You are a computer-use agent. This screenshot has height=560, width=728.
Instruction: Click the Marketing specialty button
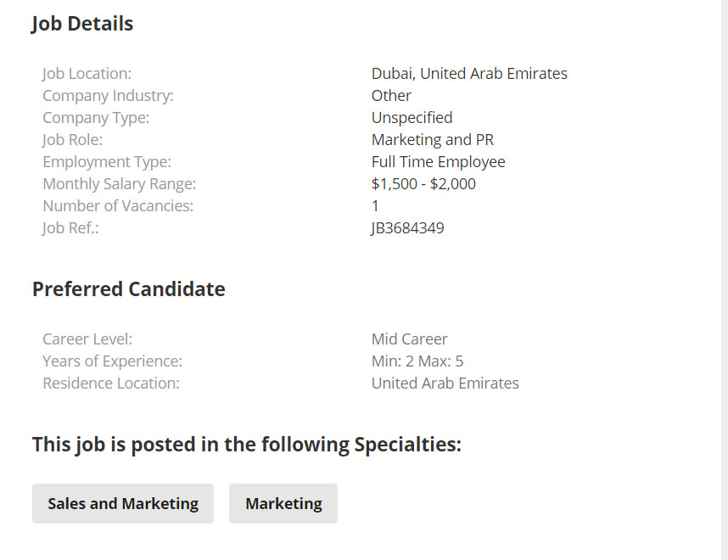[x=283, y=503]
